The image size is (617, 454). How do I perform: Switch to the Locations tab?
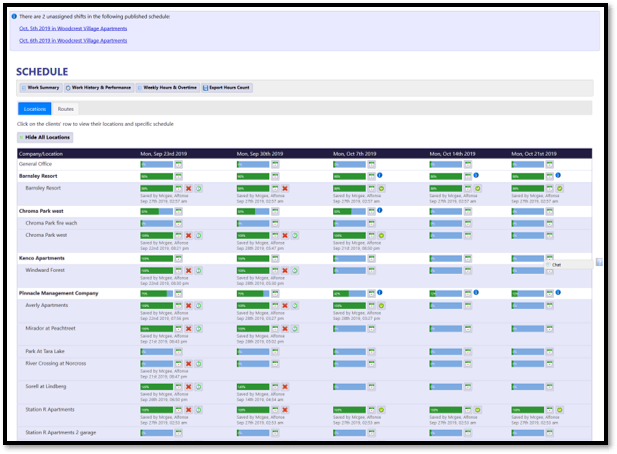35,109
